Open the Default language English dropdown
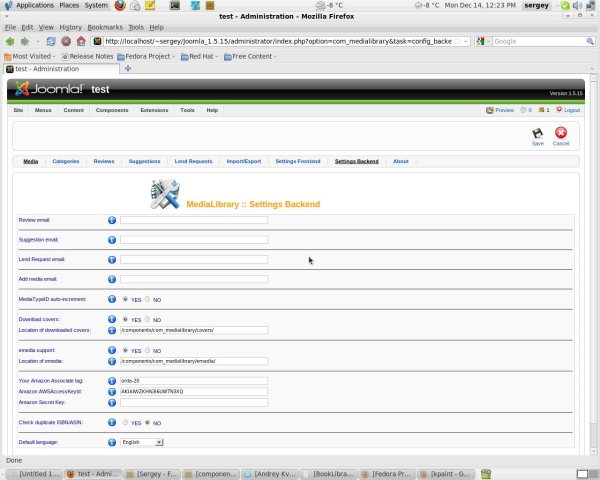The width and height of the screenshot is (600, 480). (x=142, y=442)
